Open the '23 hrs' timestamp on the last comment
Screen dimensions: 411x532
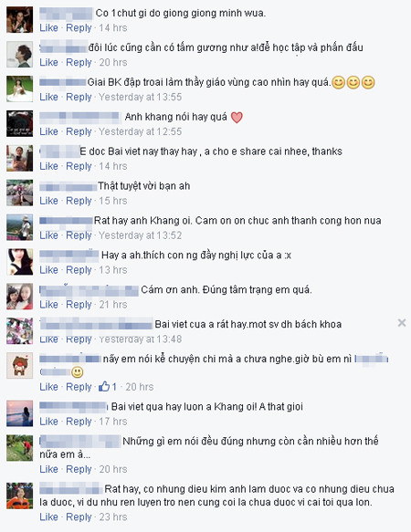(113, 517)
